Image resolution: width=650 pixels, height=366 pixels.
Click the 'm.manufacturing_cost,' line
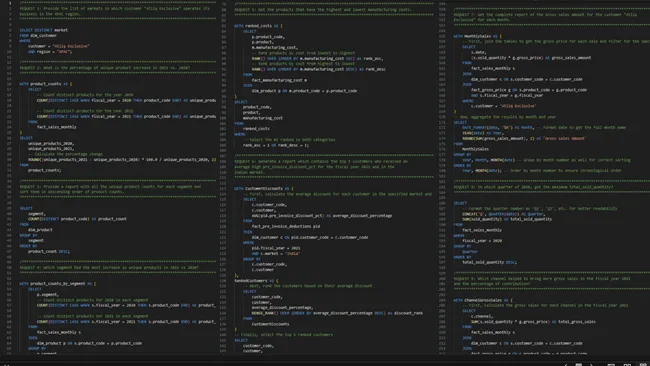[274, 47]
